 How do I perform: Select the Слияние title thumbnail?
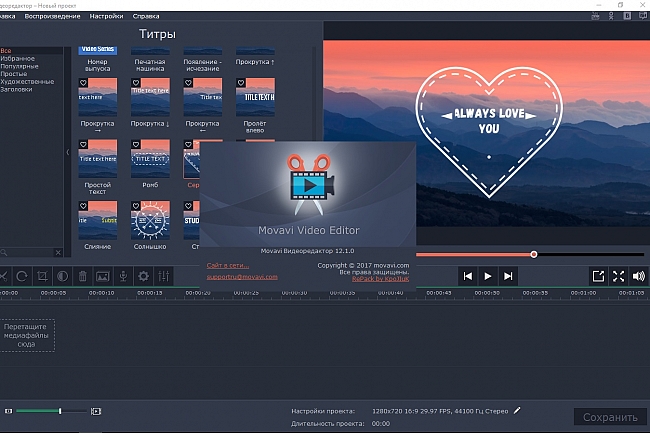(98, 220)
